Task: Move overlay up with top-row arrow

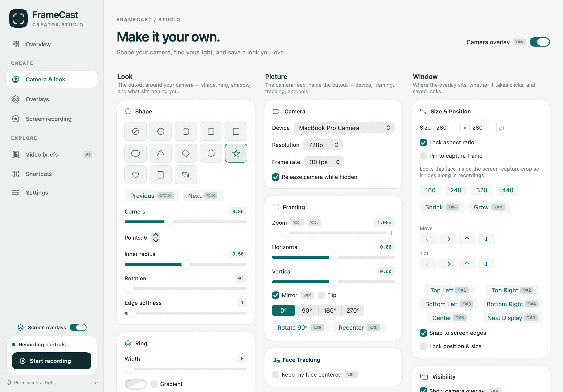Action: tap(467, 239)
